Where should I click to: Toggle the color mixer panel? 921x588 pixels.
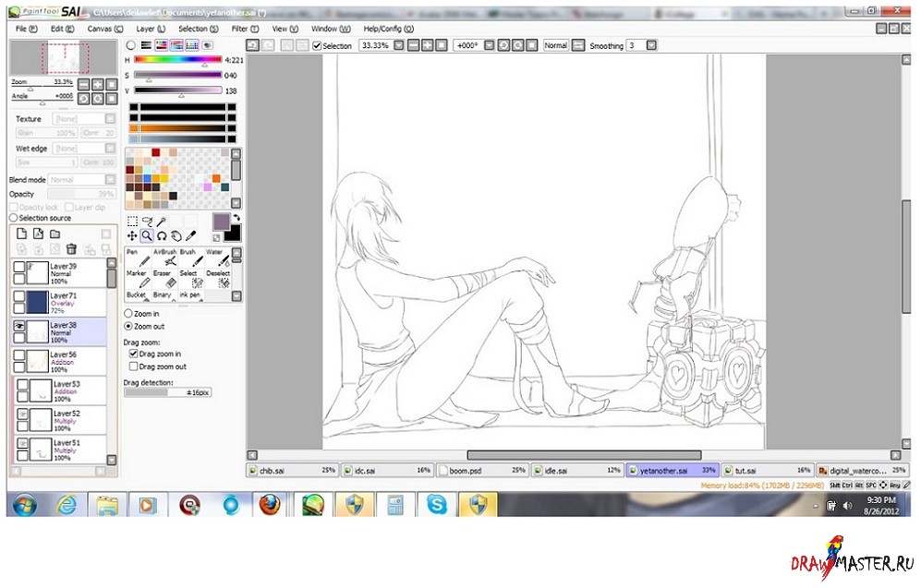176,45
